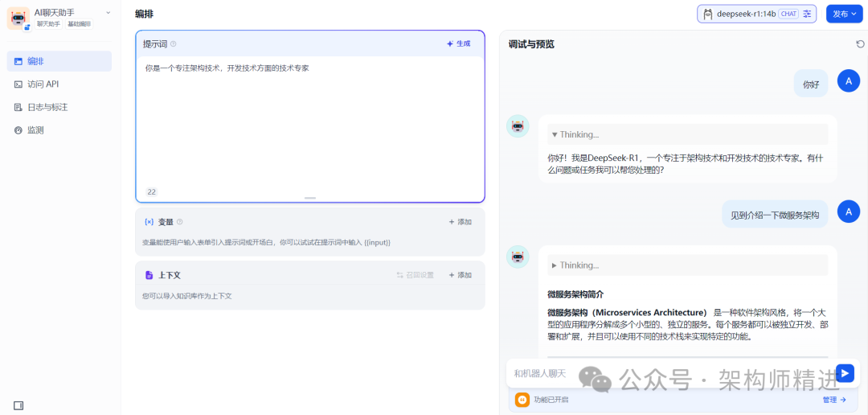The width and height of the screenshot is (868, 415).
Task: Expand the second Thinking... section
Action: coord(687,265)
